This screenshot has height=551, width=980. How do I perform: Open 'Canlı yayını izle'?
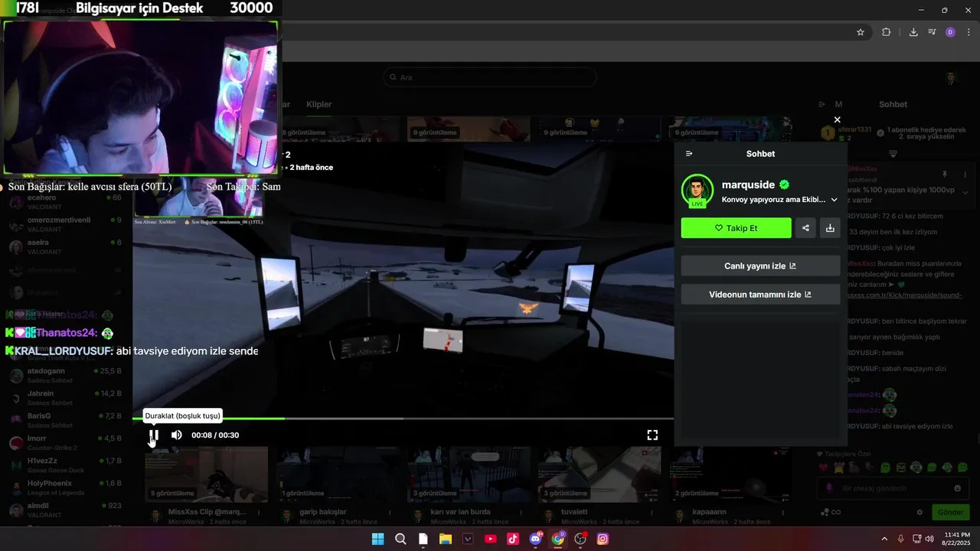point(760,266)
